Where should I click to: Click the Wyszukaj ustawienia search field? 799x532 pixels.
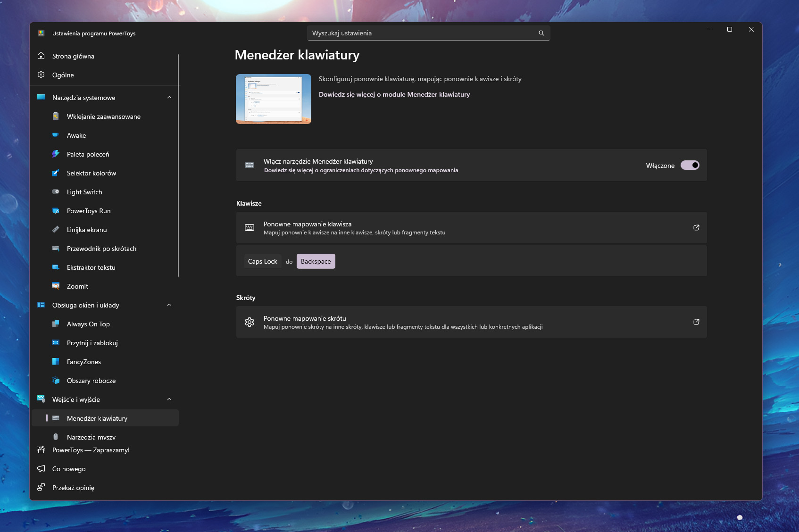[x=422, y=33]
